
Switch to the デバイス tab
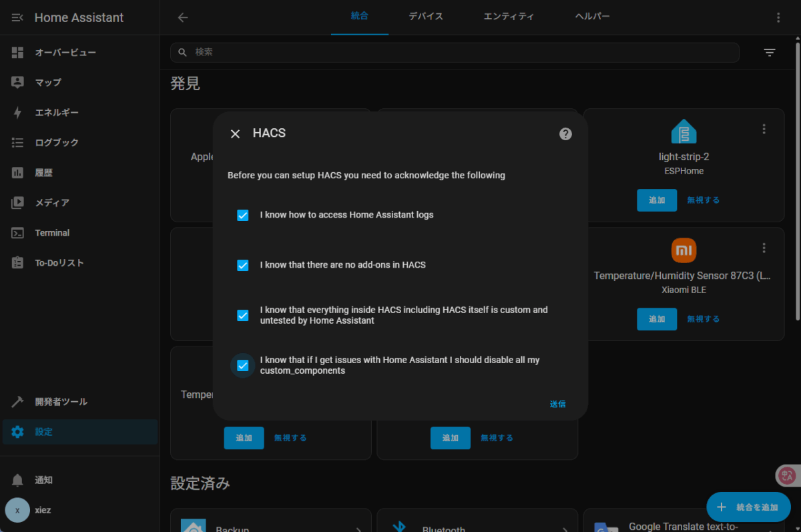coord(426,17)
